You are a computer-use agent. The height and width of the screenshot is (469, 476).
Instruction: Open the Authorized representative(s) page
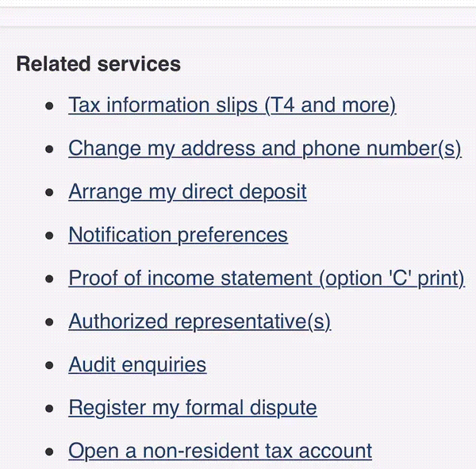[x=199, y=321]
